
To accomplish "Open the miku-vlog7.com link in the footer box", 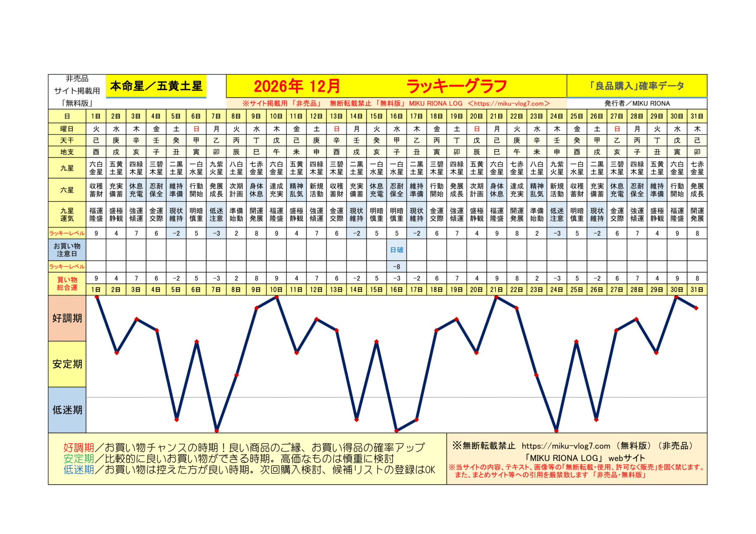I will click(x=566, y=446).
